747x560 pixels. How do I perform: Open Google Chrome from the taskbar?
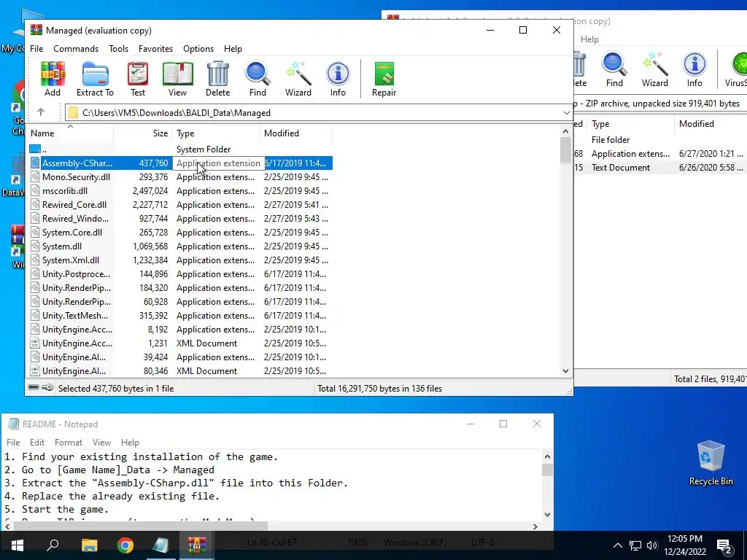[x=125, y=545]
